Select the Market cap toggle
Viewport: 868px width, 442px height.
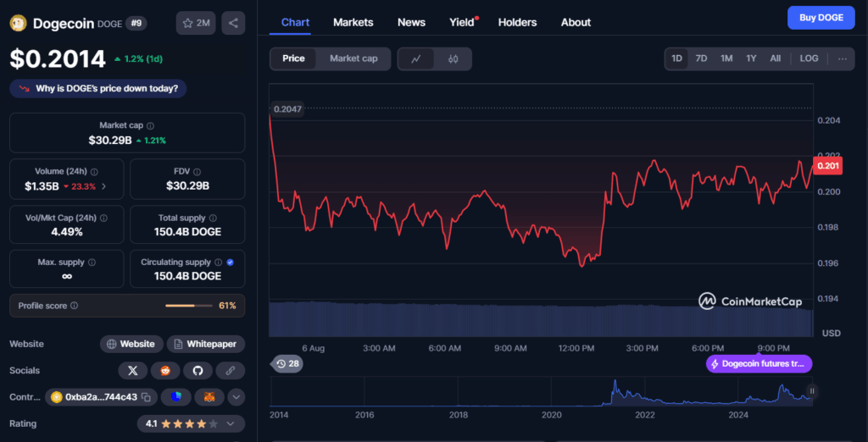[353, 58]
